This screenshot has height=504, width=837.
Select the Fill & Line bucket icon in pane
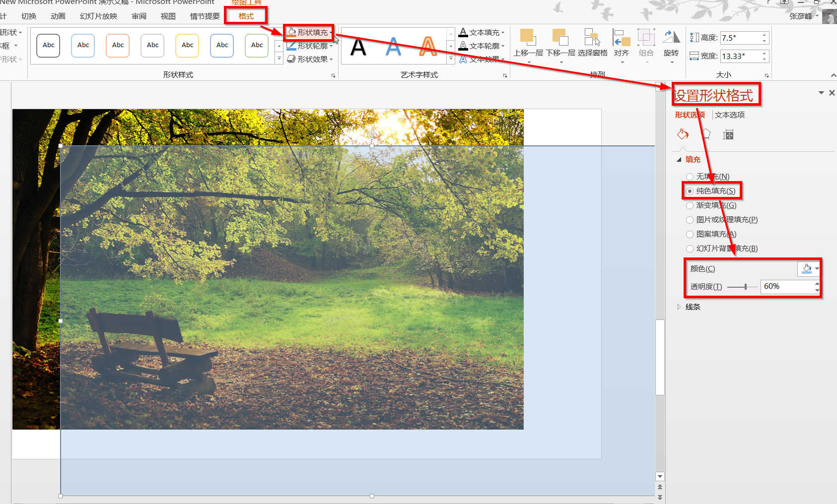[683, 134]
